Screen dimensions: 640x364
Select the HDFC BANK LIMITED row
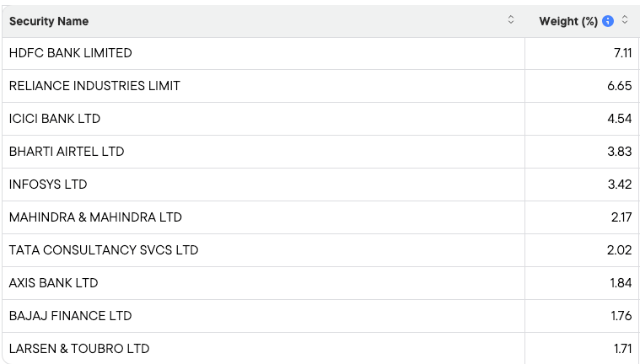pos(71,53)
